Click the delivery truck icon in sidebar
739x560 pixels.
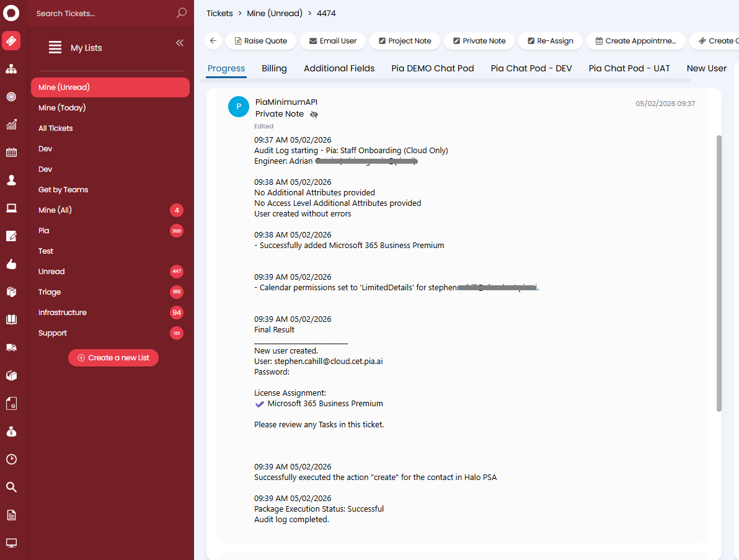point(11,348)
